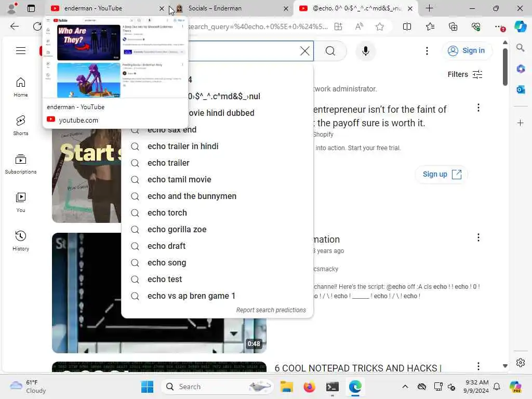Select the echo test suggestion
Screen dimensions: 532x399
coord(217,279)
